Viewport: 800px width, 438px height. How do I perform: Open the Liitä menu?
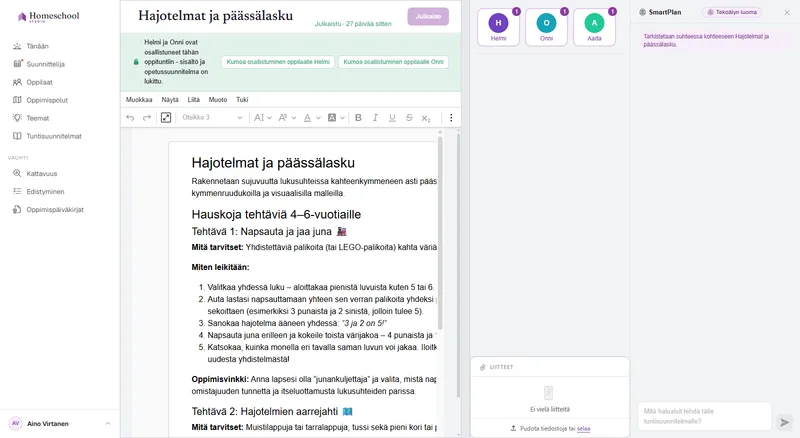click(193, 100)
